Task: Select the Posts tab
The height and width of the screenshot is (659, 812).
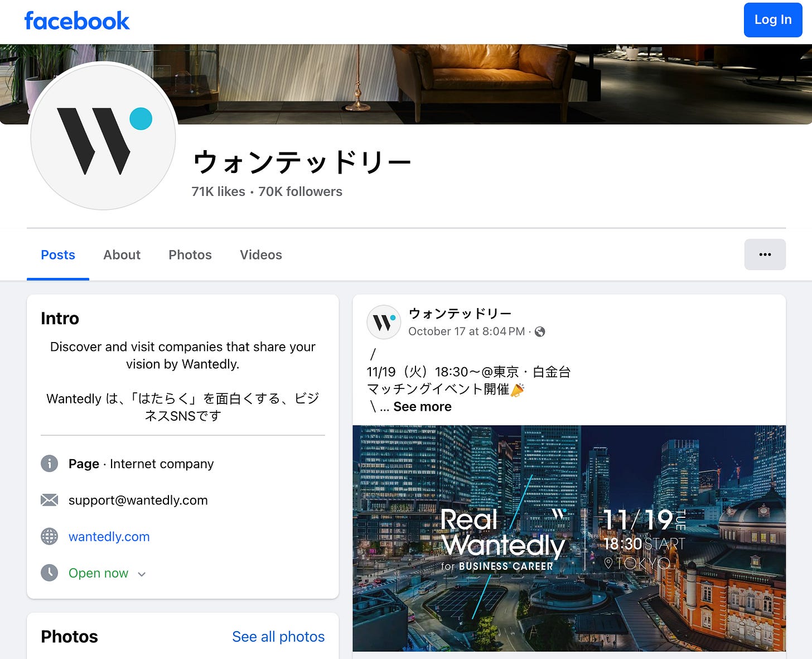Action: (x=58, y=255)
